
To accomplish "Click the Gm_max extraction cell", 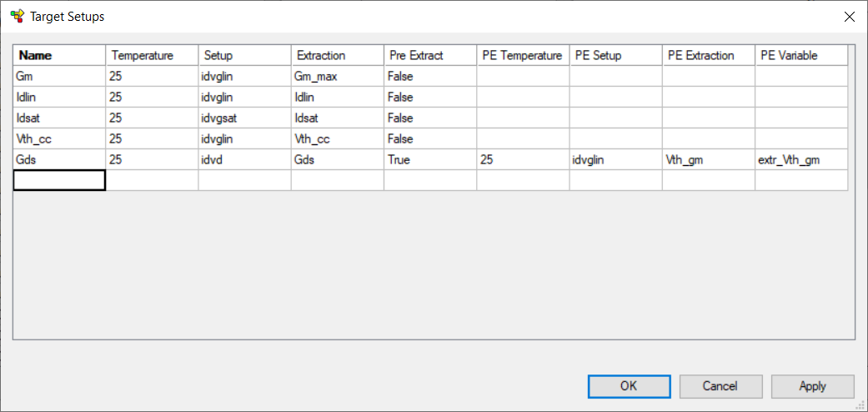I will [337, 76].
